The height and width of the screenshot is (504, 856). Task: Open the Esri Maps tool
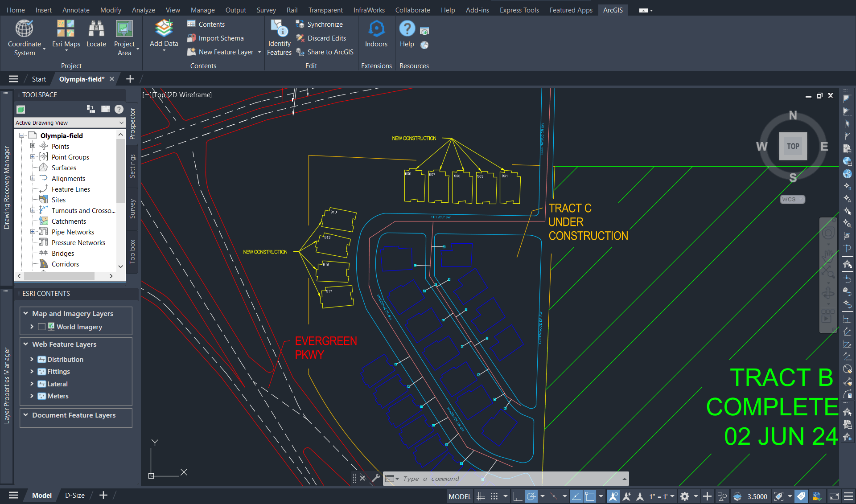(66, 36)
